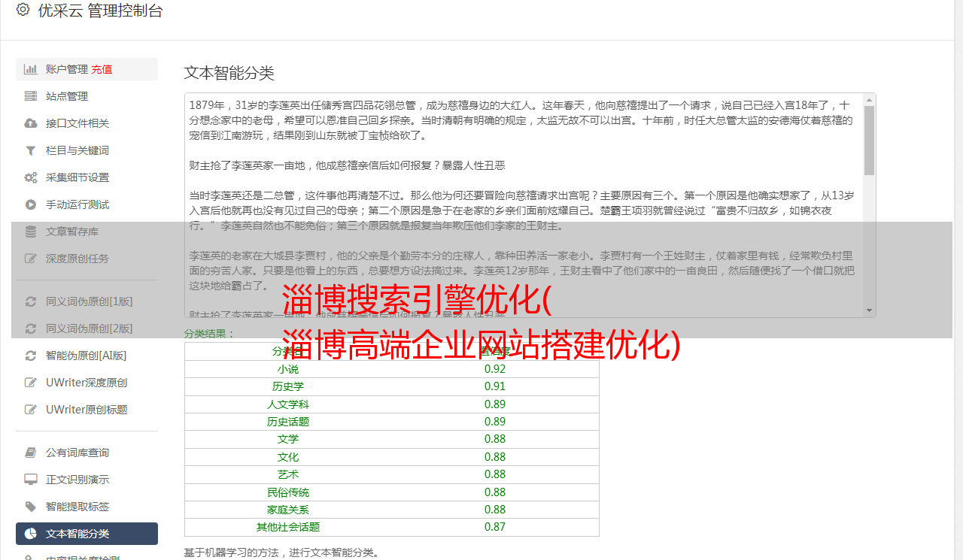Select the 文学 category cell
Image resolution: width=963 pixels, height=560 pixels.
click(288, 439)
